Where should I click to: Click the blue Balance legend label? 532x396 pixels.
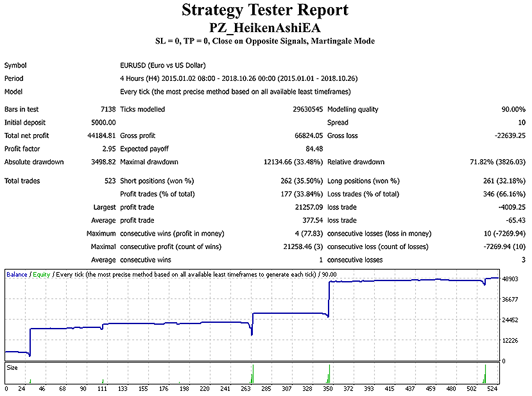tap(17, 275)
